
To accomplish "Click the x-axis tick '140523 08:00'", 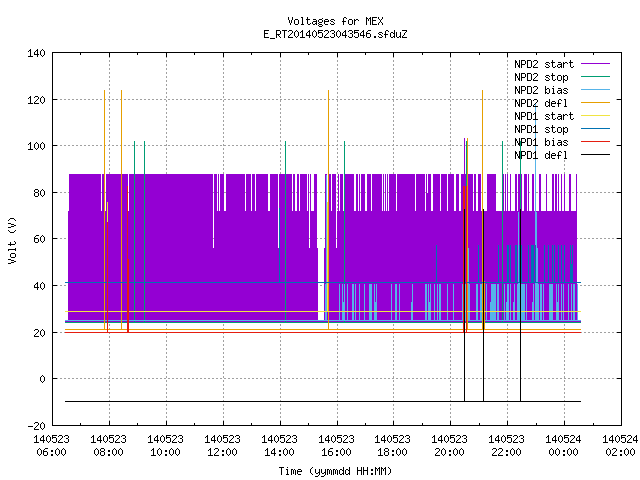I will click(109, 446).
